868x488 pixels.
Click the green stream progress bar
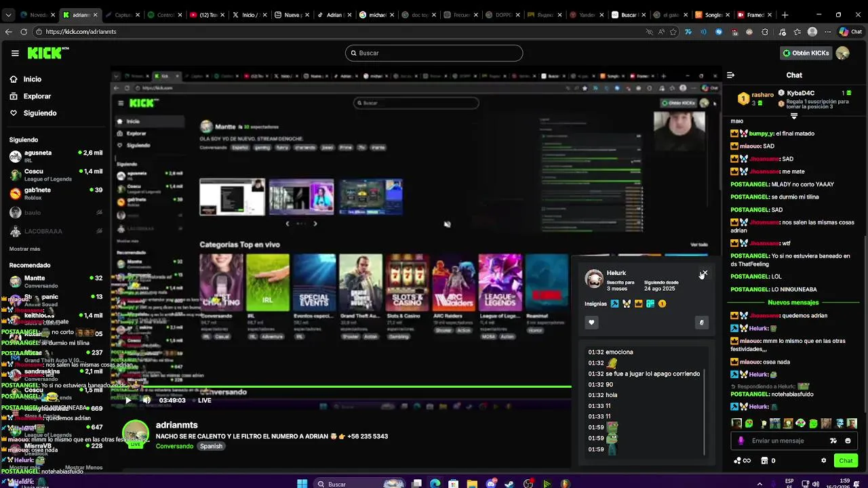click(341, 387)
